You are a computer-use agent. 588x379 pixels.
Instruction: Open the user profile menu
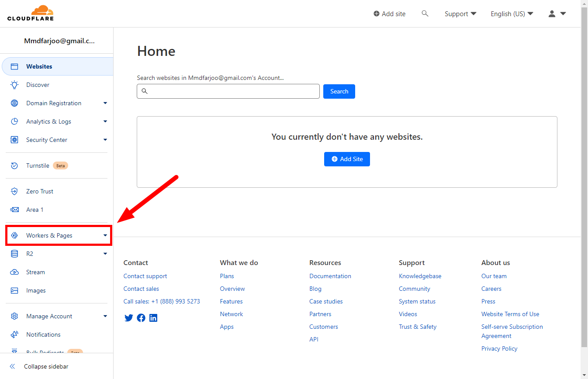[557, 14]
